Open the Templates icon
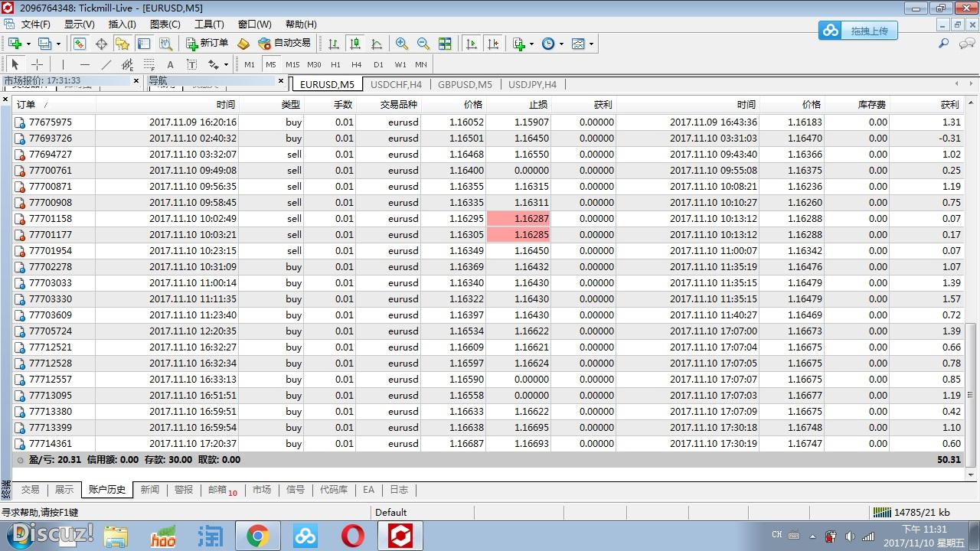The height and width of the screenshot is (551, 980). click(x=578, y=44)
